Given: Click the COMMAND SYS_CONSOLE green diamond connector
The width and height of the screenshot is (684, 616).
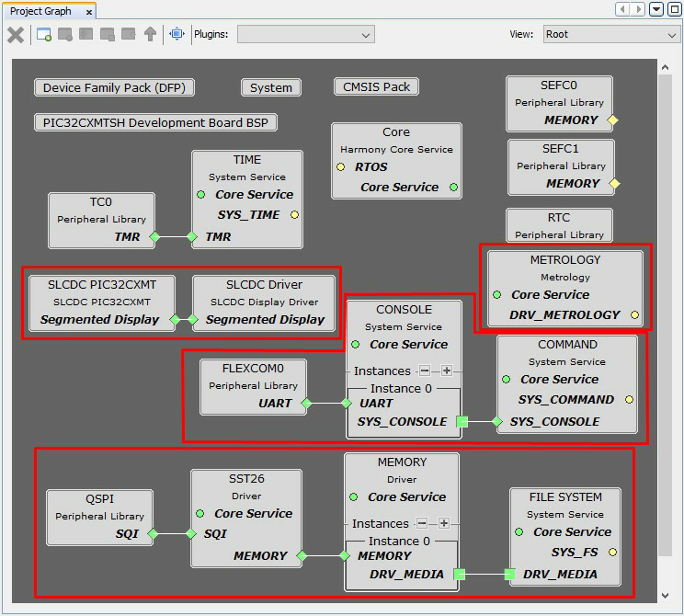Looking at the screenshot, I should [496, 422].
